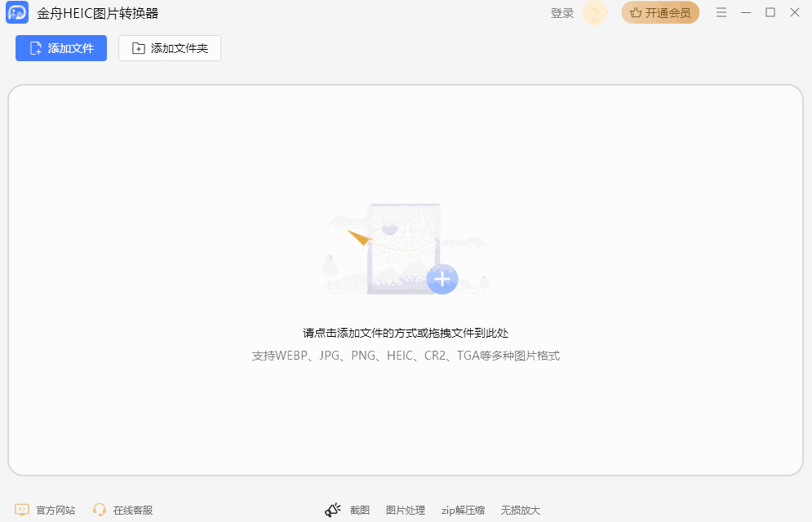This screenshot has height=522, width=812.
Task: Open the 图片处理 image processing tool
Action: tap(406, 509)
